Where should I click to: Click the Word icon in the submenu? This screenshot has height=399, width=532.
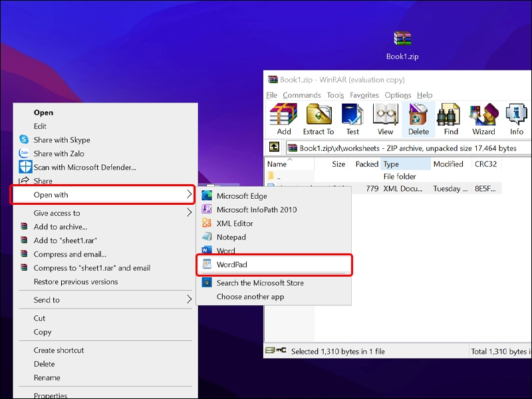[x=207, y=250]
